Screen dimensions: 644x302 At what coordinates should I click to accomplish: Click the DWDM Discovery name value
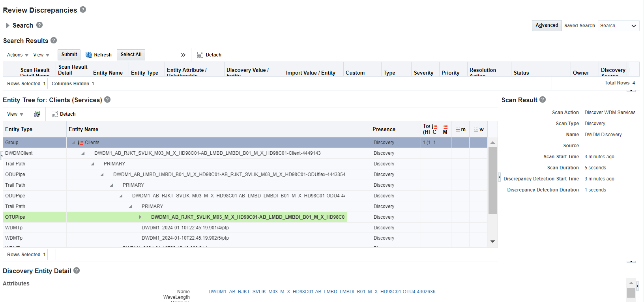603,135
